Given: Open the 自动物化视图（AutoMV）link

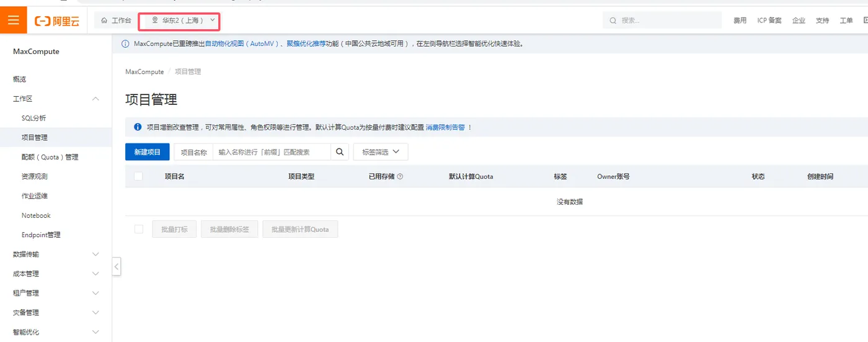Looking at the screenshot, I should [x=241, y=44].
